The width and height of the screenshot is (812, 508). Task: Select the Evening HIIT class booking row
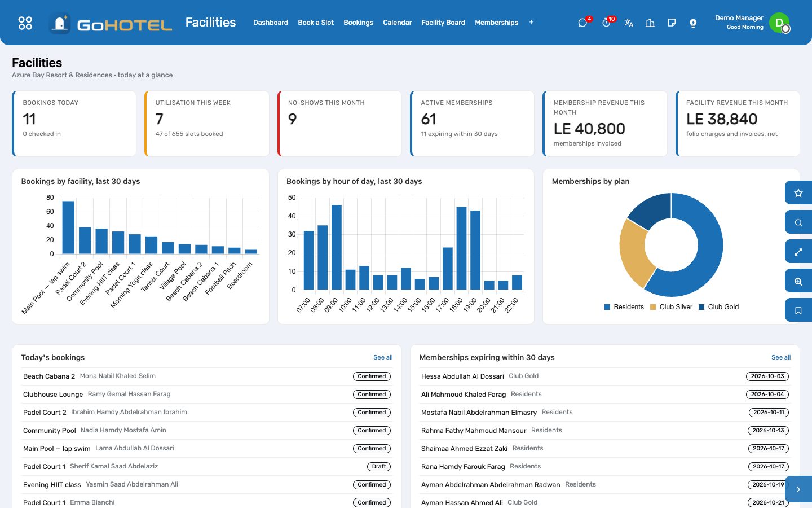206,485
